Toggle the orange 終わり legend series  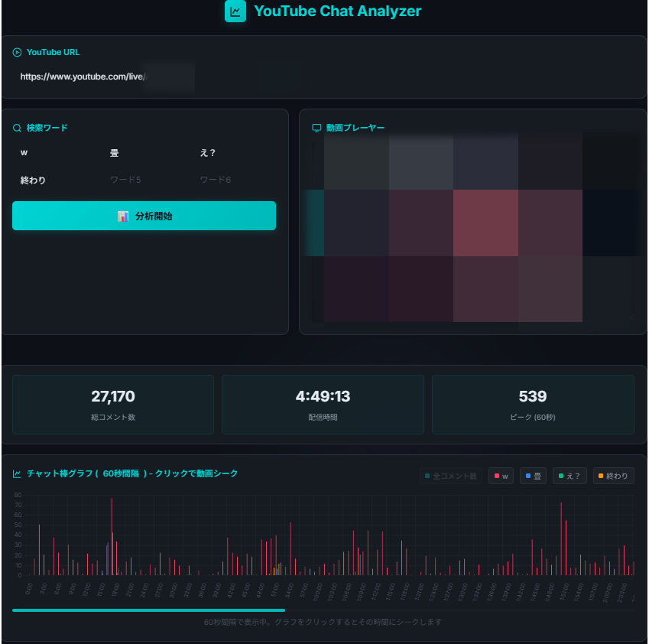point(613,476)
